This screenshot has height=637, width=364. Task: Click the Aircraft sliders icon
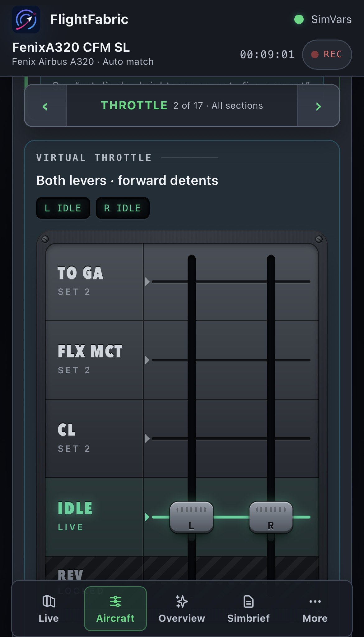tap(115, 601)
